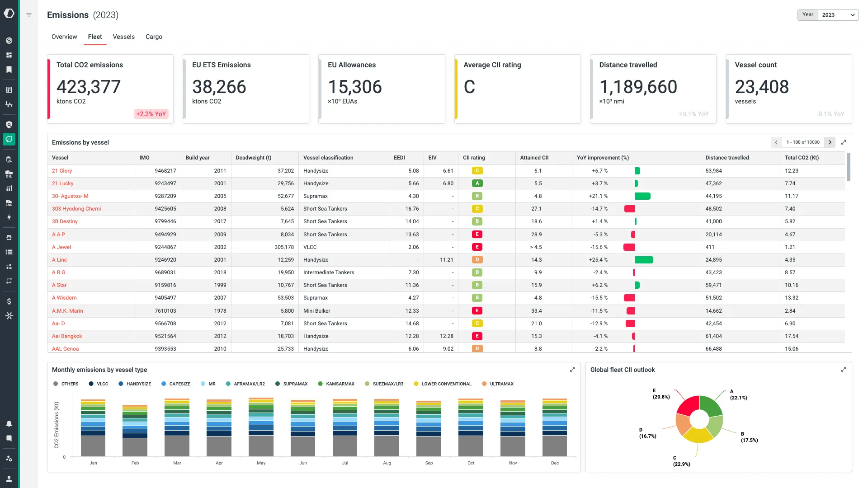
Task: Open the LNG module icon in the sidebar
Action: (9, 203)
